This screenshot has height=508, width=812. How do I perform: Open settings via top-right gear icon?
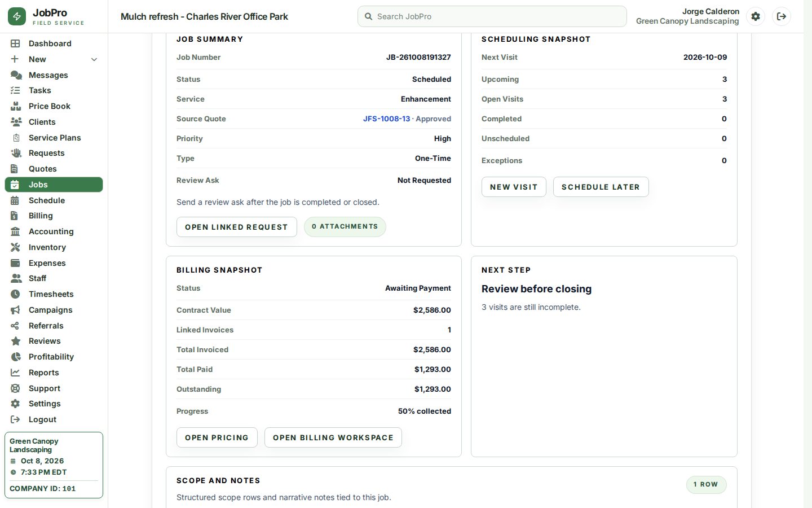(x=756, y=16)
